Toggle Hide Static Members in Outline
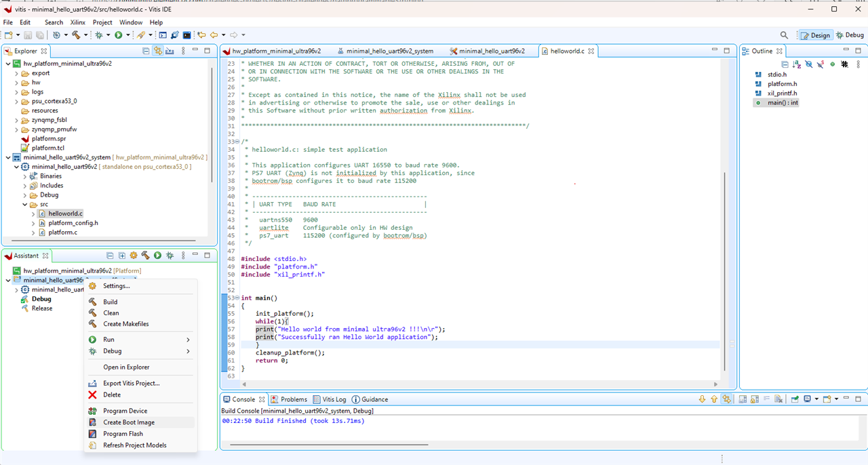868x465 pixels. (x=821, y=64)
